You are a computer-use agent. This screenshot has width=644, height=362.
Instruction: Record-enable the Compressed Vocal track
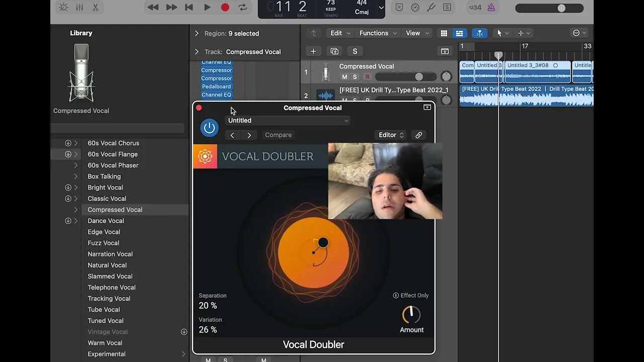point(367,77)
